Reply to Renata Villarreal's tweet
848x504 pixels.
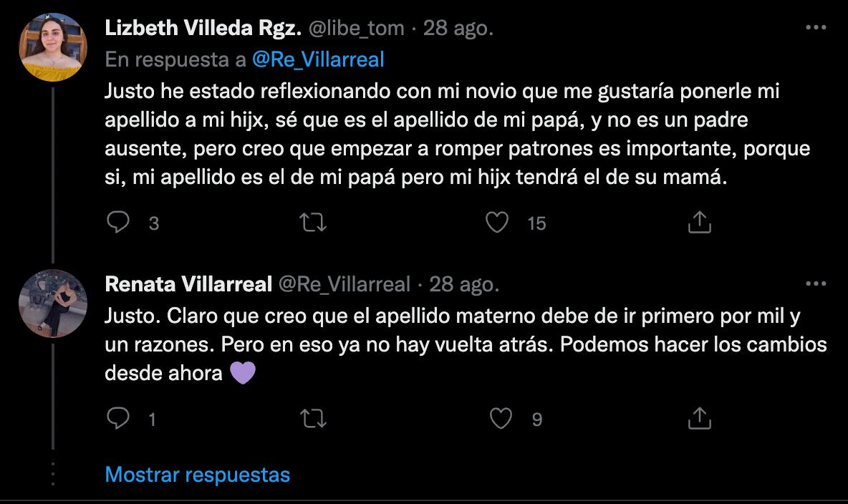point(117,418)
